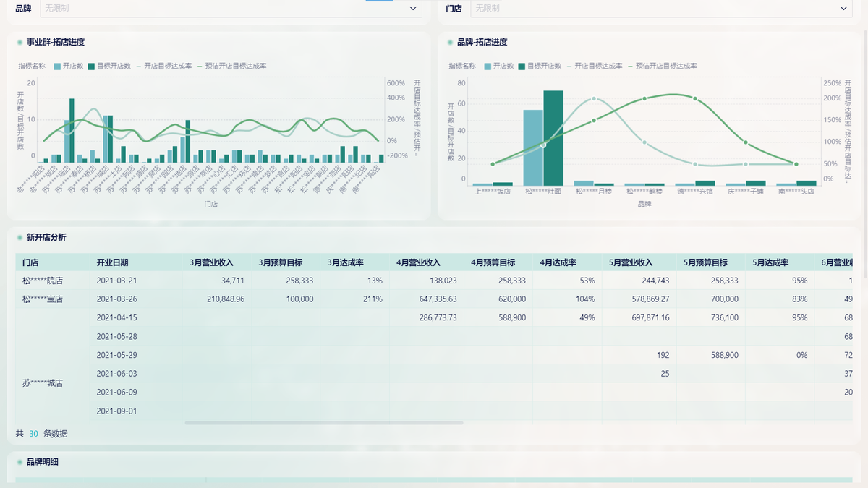Click the bullet icon beside 事业群-拓店进度 title

click(20, 43)
